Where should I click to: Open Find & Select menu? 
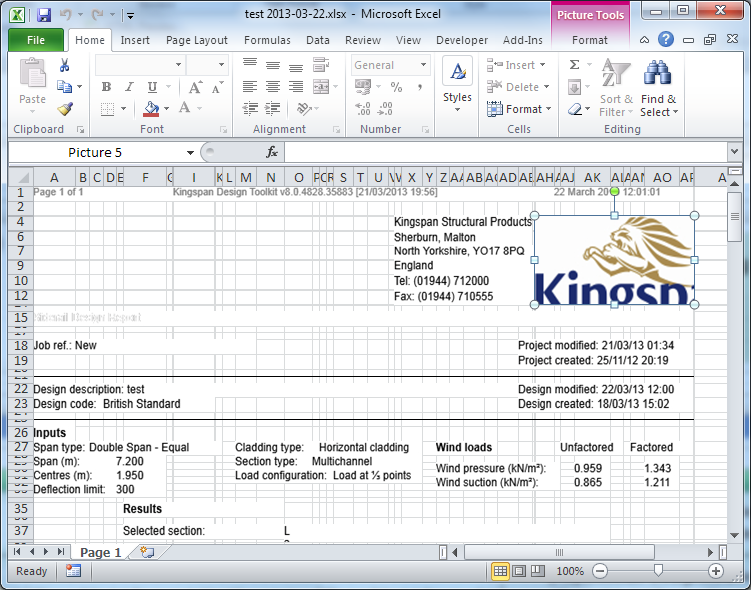point(659,88)
